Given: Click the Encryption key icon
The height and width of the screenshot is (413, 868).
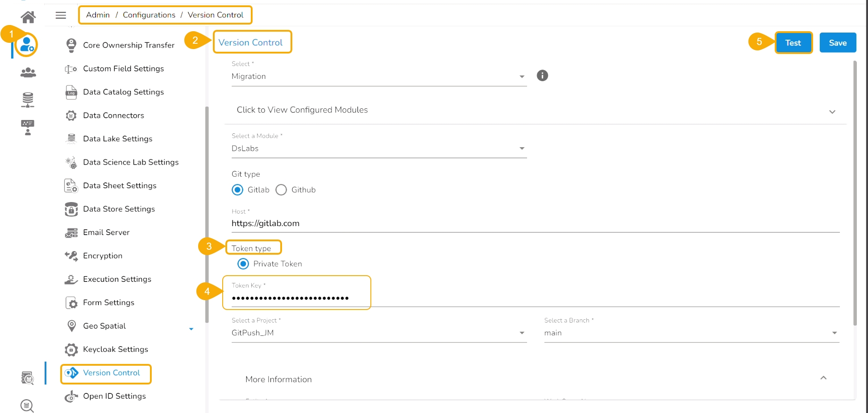Looking at the screenshot, I should [x=71, y=256].
